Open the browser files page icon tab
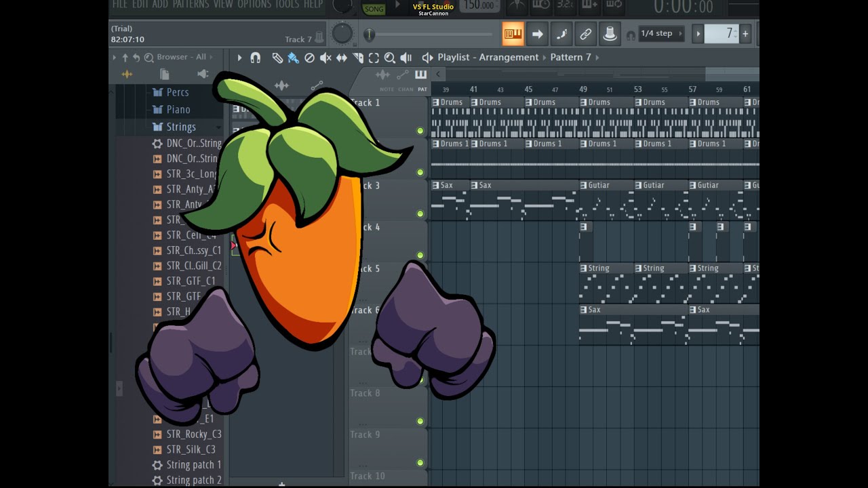Viewport: 868px width, 488px height. (x=165, y=74)
